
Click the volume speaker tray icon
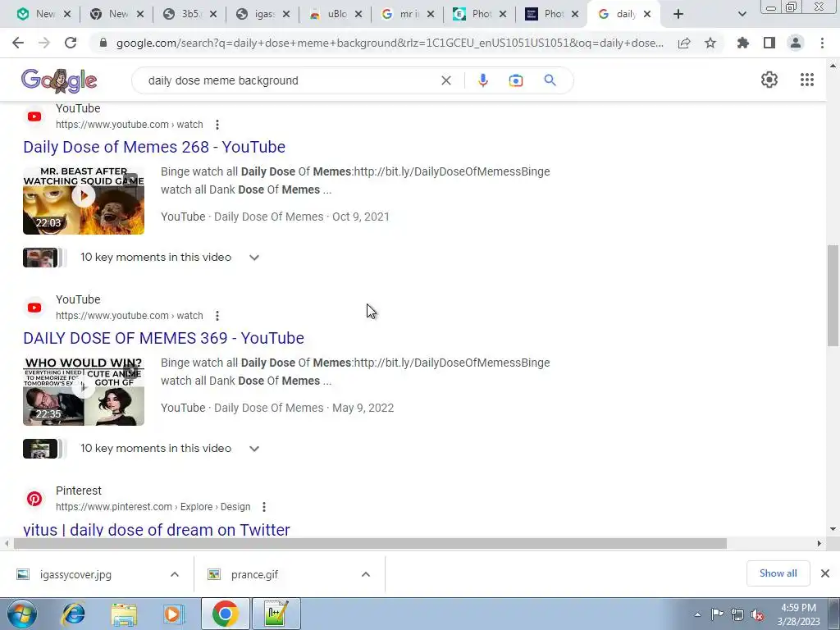pos(757,614)
